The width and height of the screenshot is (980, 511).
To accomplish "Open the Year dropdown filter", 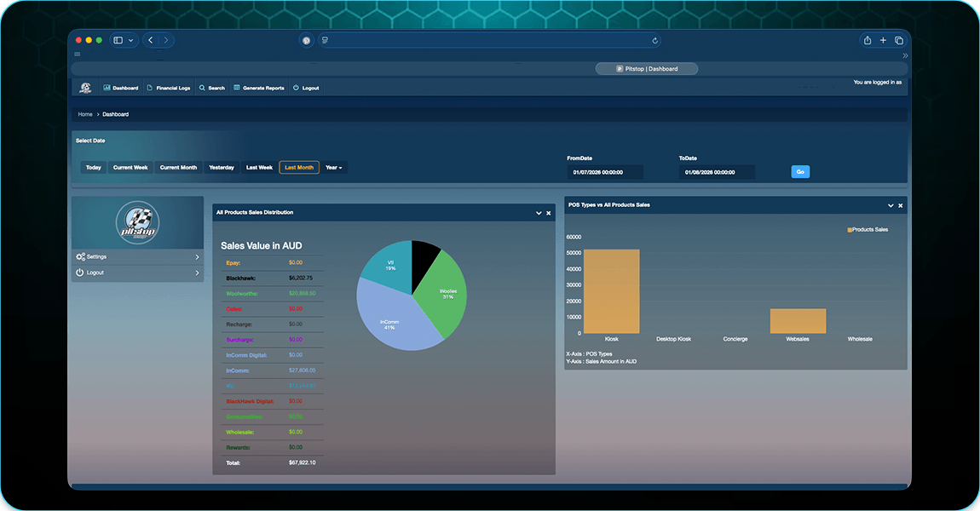I will pos(334,168).
